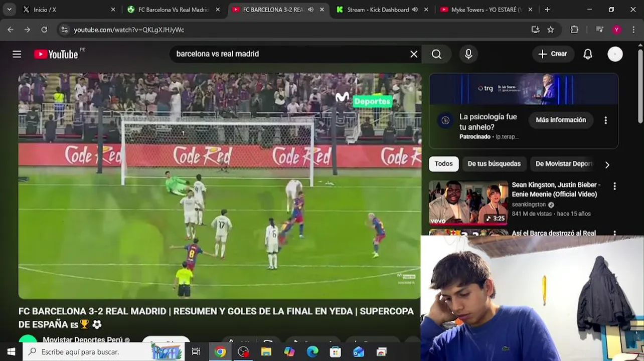
Task: Open Outlook mail from taskbar
Action: [x=359, y=352]
